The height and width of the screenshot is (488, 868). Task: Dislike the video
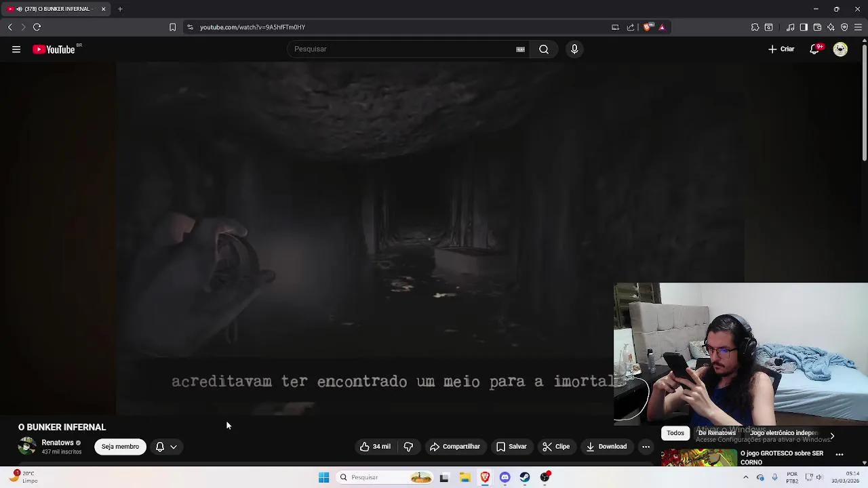[408, 447]
